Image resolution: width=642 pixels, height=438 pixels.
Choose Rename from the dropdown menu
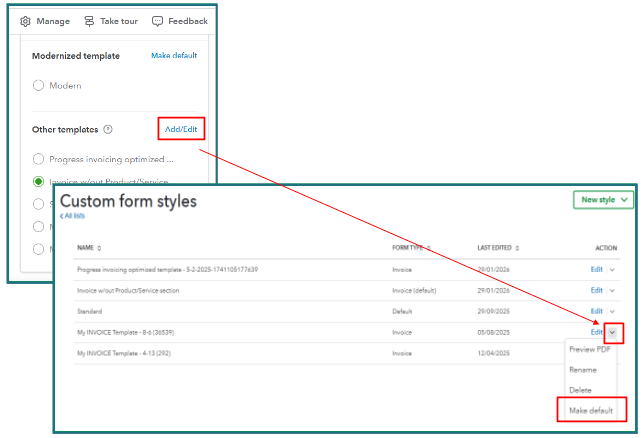point(583,370)
